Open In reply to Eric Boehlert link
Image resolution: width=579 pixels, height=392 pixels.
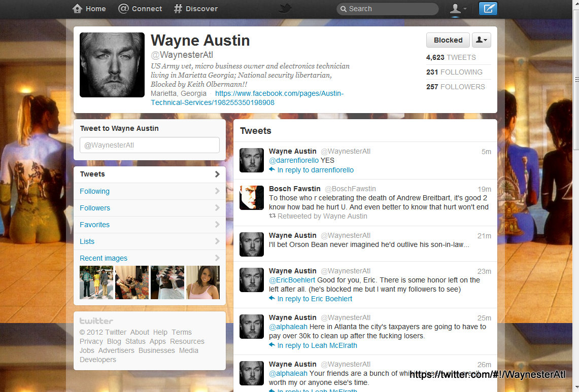coord(315,299)
